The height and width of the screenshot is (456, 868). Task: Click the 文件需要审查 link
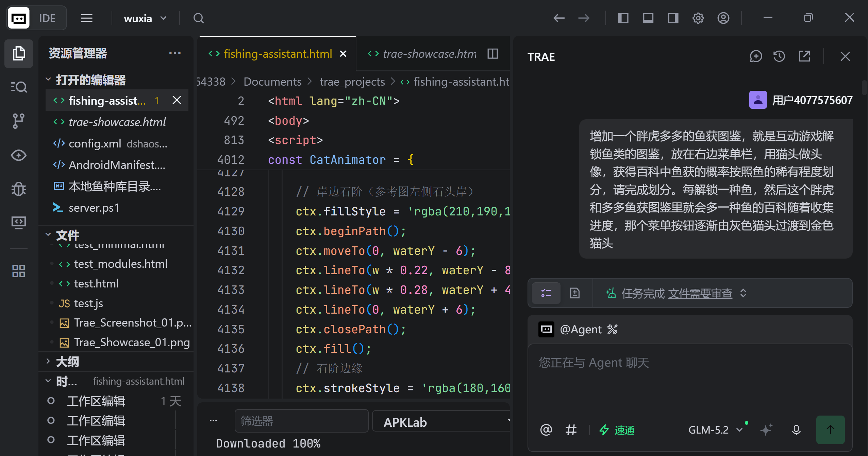click(700, 293)
